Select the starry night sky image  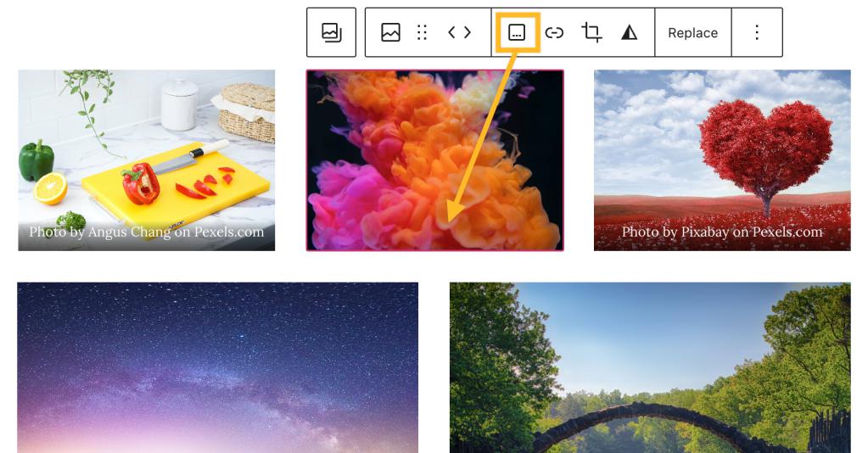pyautogui.click(x=217, y=367)
